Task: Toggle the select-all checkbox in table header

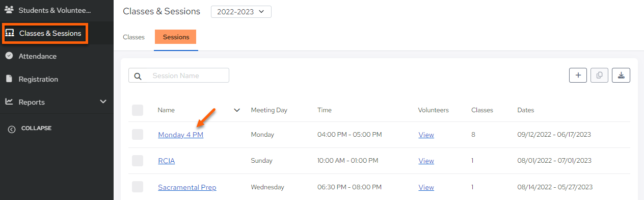Action: (x=138, y=110)
